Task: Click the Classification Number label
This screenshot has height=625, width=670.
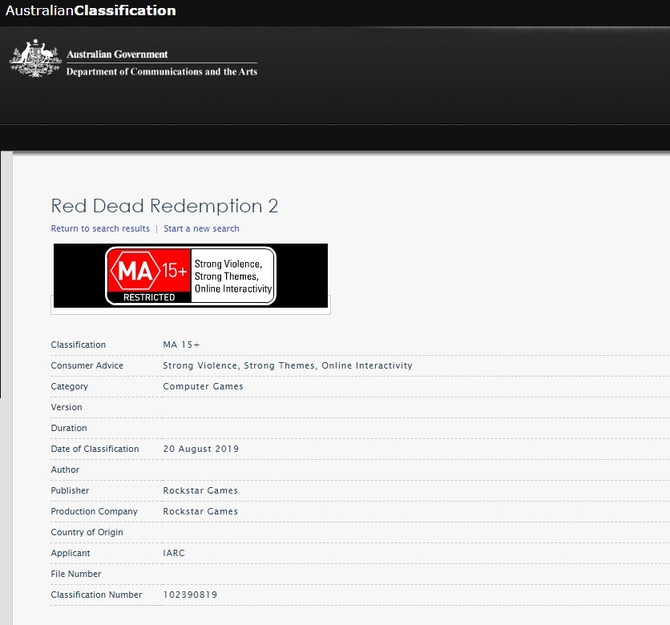Action: coord(96,595)
